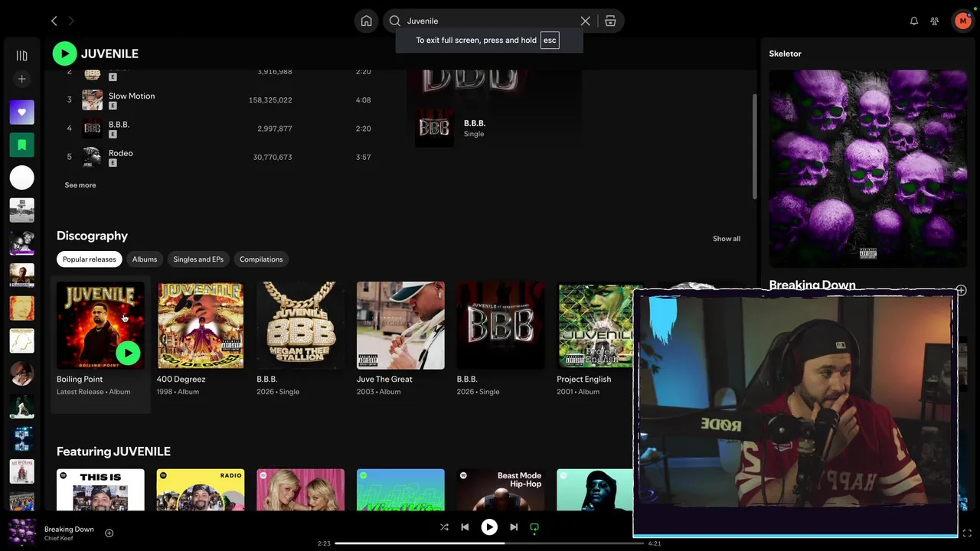Skip to next track

pyautogui.click(x=514, y=527)
